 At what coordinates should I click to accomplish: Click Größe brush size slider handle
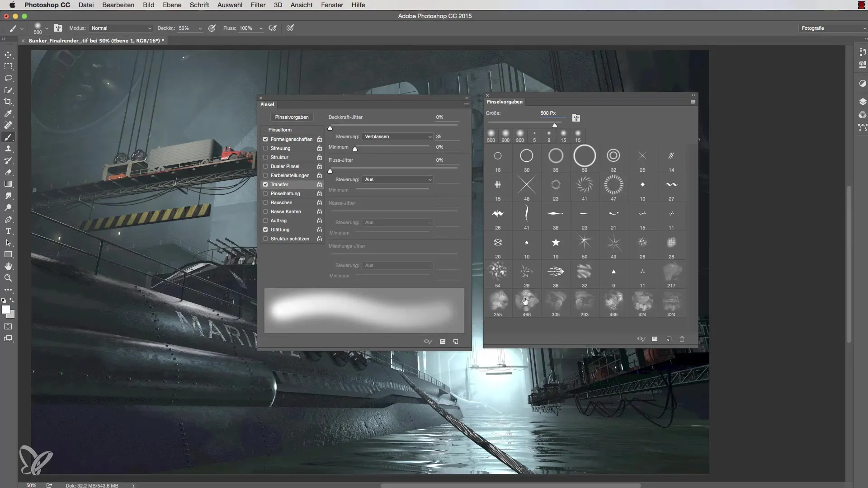pos(555,125)
